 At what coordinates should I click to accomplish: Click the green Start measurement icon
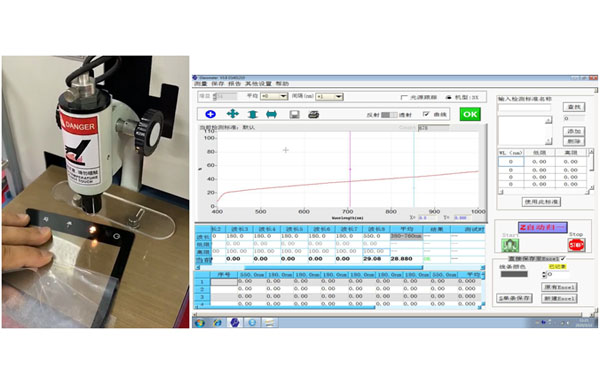[510, 245]
